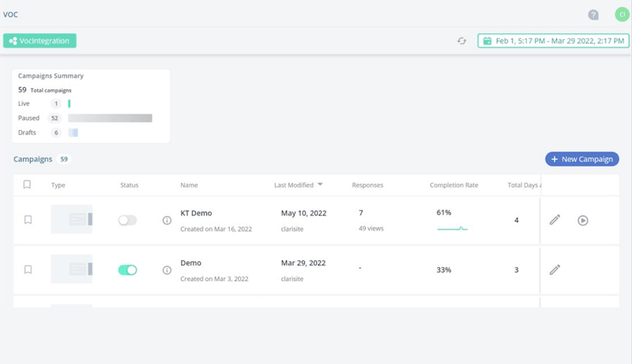
Task: Click the play icon for KT Demo
Action: (x=583, y=220)
